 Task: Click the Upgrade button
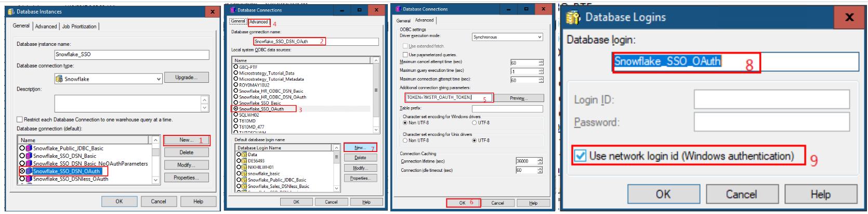(x=186, y=78)
